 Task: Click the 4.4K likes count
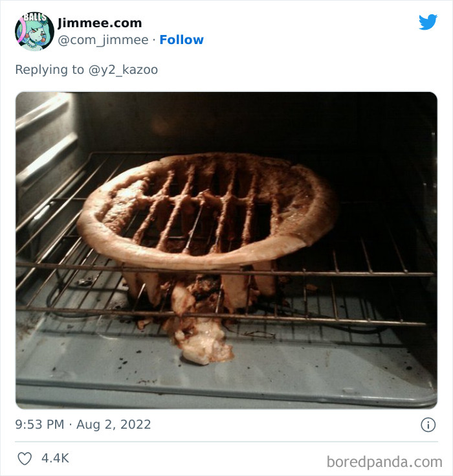point(55,459)
